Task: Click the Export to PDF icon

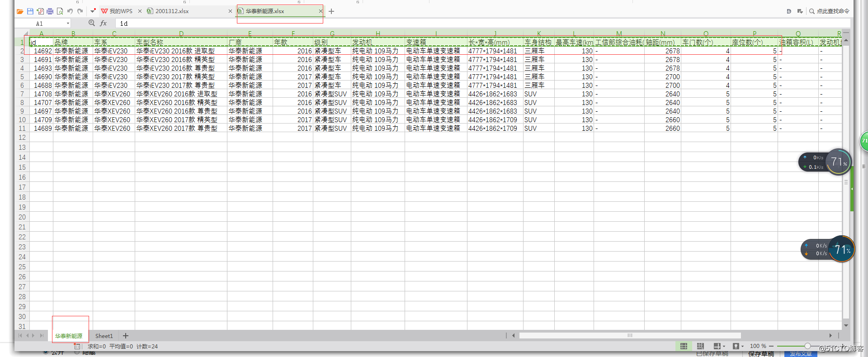Action: click(40, 11)
